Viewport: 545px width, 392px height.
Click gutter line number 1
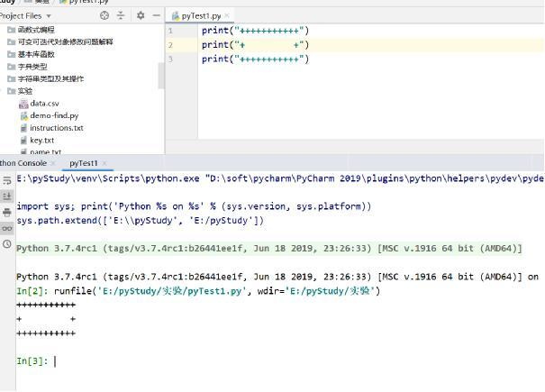coord(170,31)
